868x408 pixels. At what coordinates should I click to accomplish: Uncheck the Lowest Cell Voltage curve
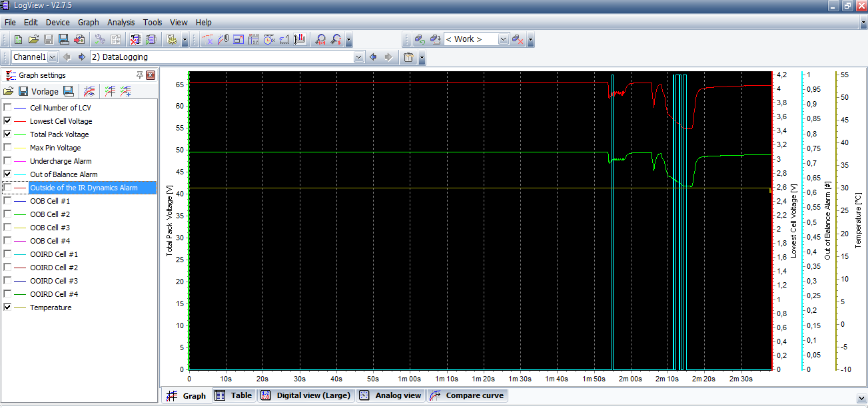click(7, 121)
